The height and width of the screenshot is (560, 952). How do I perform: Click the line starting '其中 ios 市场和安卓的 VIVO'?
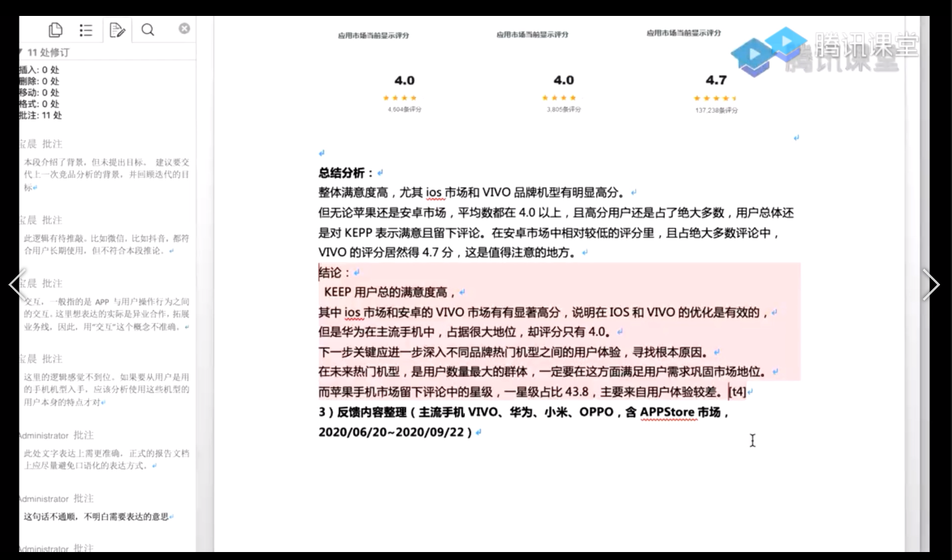(543, 312)
